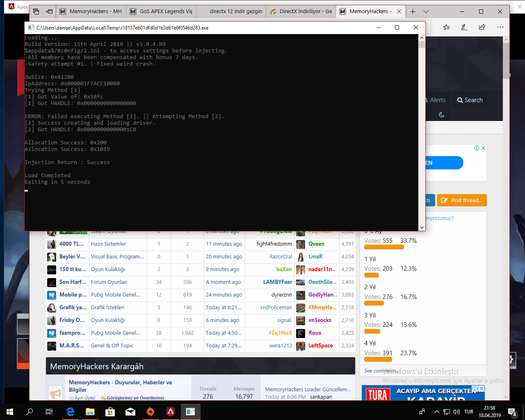Click the announcements megaphone forum icon
This screenshot has width=525, height=420.
pos(55,393)
